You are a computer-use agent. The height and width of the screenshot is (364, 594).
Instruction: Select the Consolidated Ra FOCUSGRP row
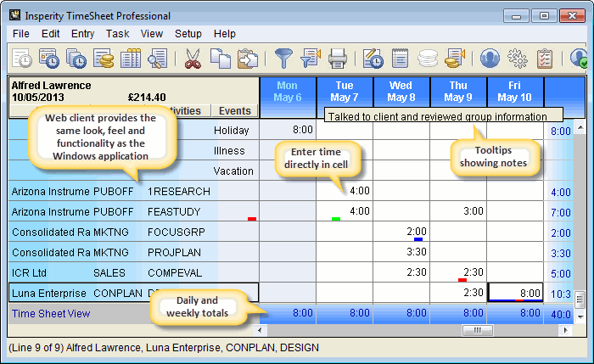click(134, 232)
